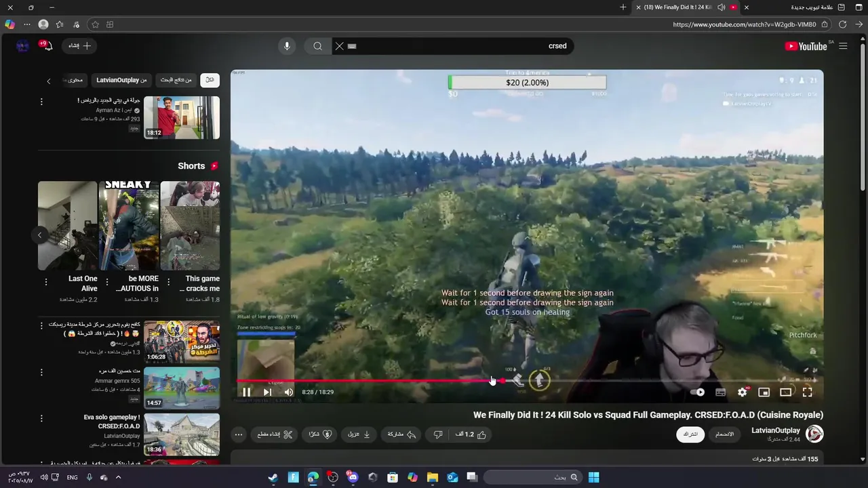Enter fullscreen video mode
868x488 pixels.
pos(807,392)
